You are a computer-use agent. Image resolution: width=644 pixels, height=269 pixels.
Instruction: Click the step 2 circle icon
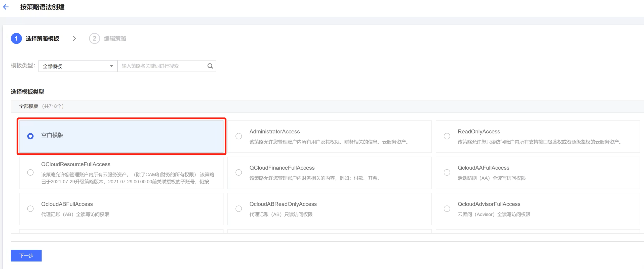point(94,38)
